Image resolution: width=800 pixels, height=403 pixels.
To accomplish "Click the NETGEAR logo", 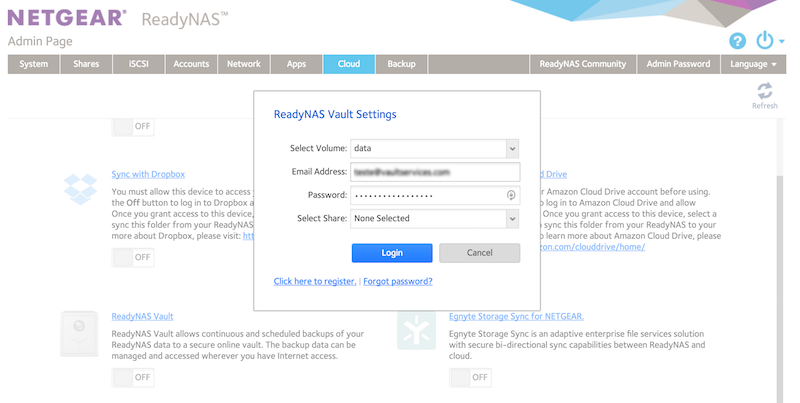I will click(x=67, y=18).
